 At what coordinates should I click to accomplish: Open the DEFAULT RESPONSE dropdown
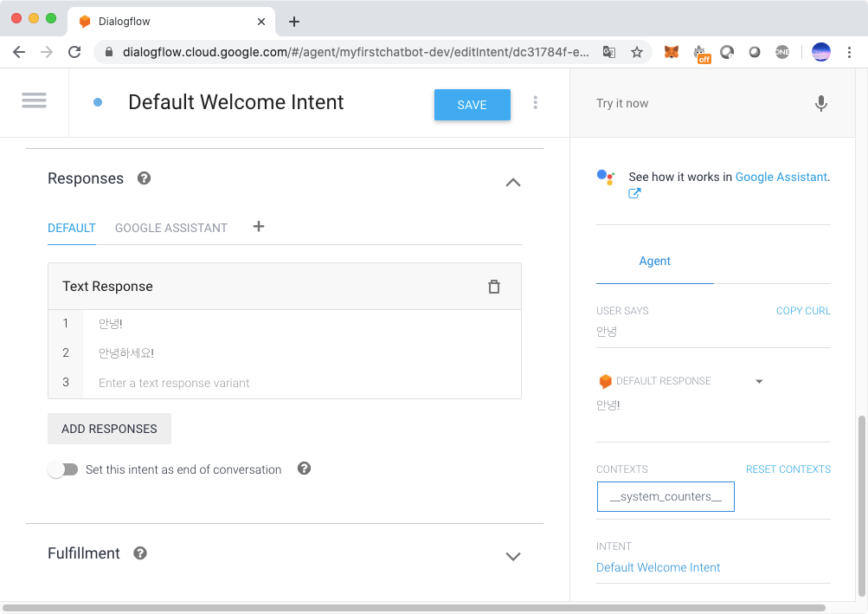click(x=759, y=381)
